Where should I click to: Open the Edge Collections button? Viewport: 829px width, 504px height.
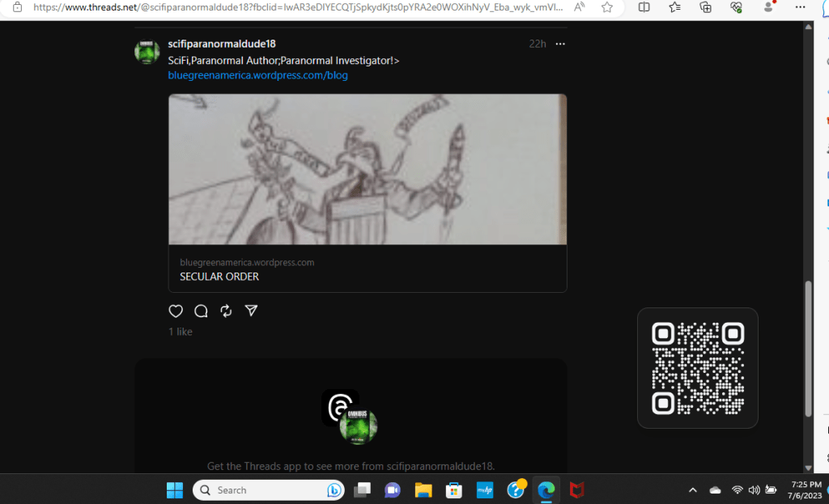(x=705, y=7)
